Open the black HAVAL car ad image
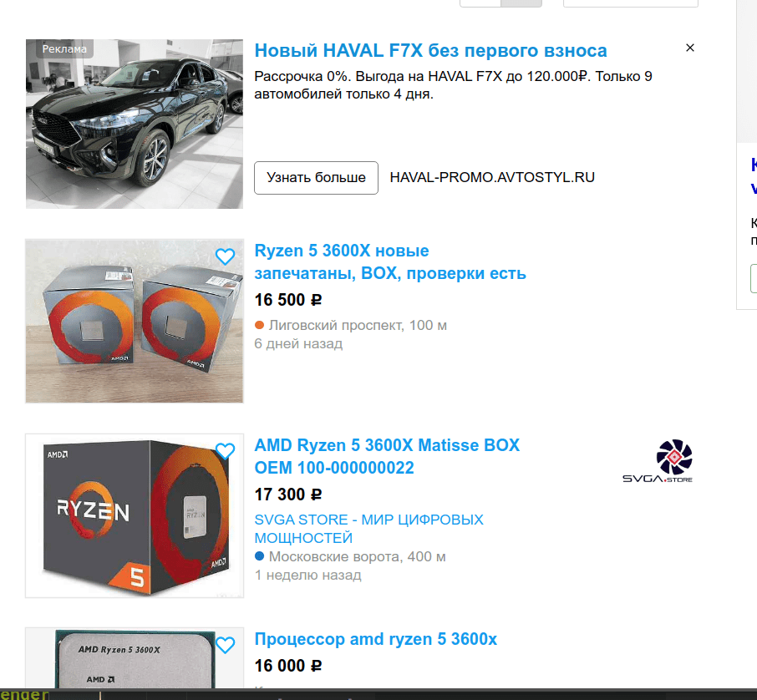 [x=135, y=124]
